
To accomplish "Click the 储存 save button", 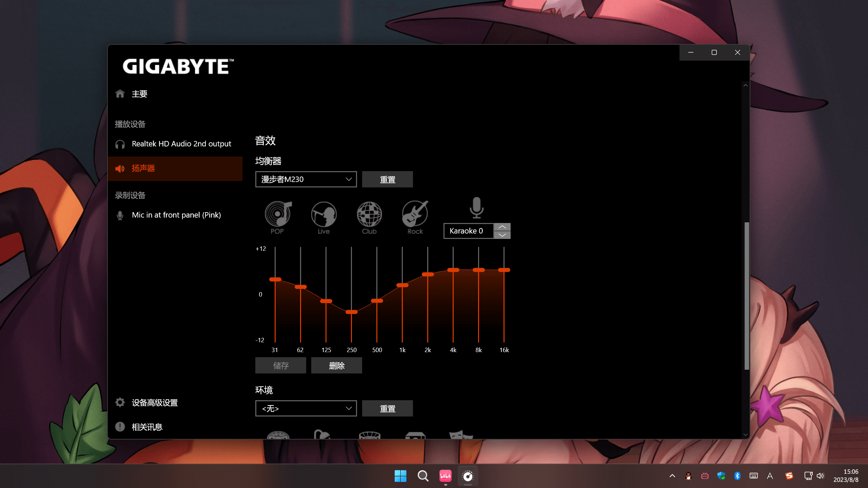I will 281,365.
